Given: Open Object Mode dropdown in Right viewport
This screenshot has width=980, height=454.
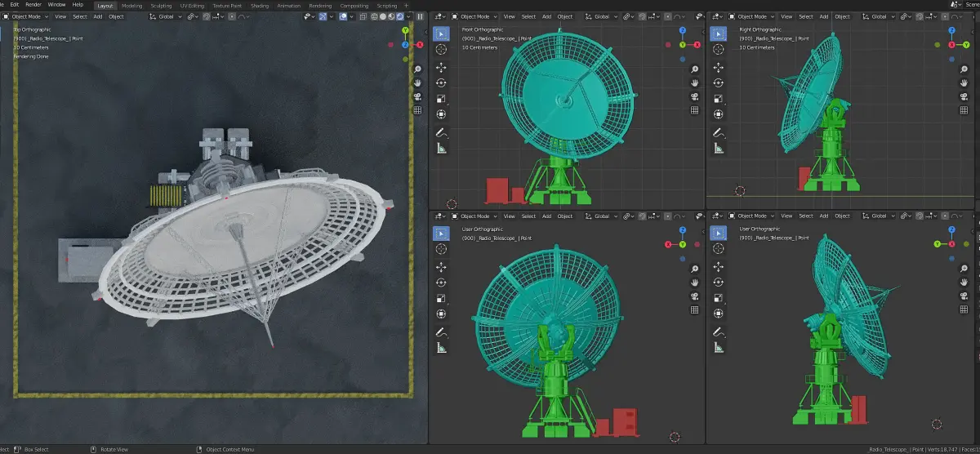Looking at the screenshot, I should (751, 16).
